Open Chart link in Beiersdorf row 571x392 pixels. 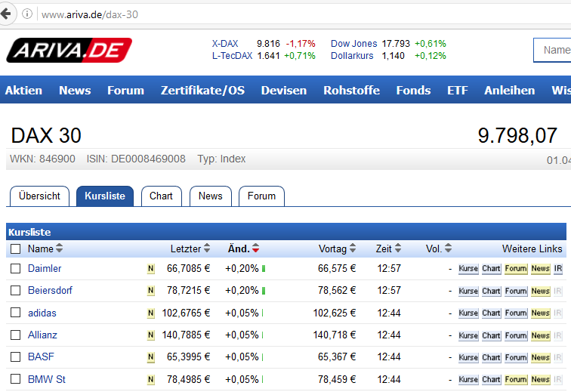[491, 291]
